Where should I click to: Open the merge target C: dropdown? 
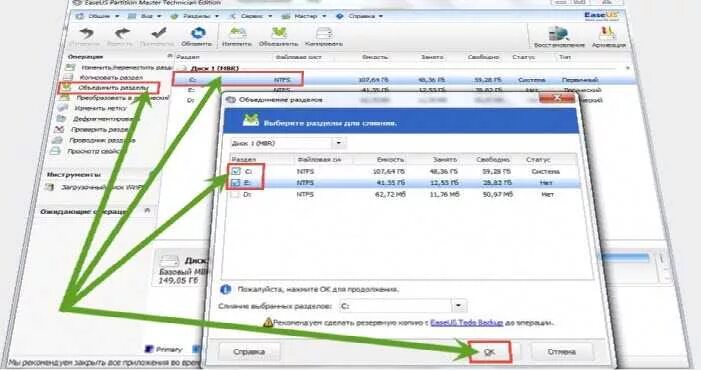tap(459, 307)
